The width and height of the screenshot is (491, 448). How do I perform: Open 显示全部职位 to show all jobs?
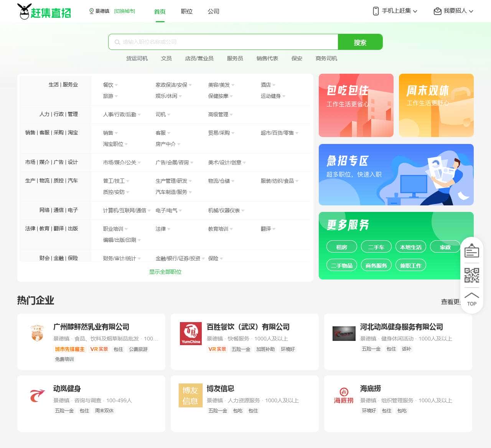(165, 271)
